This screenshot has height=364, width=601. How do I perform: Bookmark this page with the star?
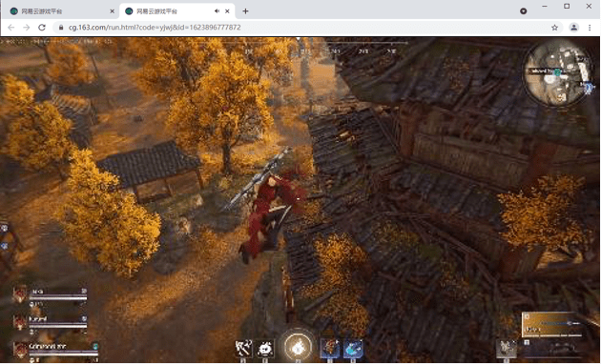pyautogui.click(x=554, y=28)
